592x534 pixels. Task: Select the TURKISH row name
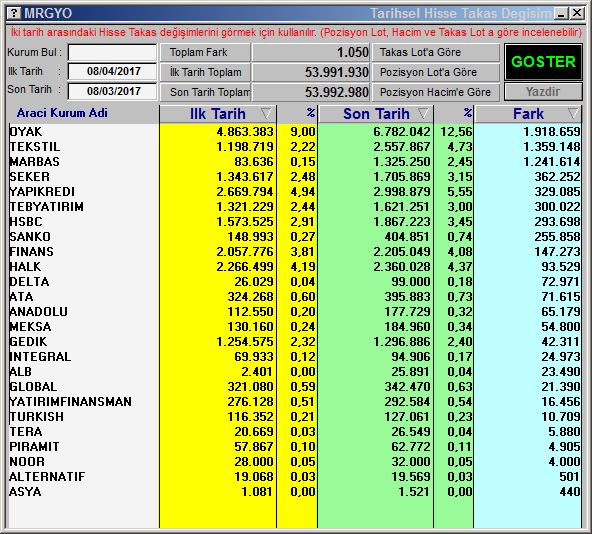point(37,417)
